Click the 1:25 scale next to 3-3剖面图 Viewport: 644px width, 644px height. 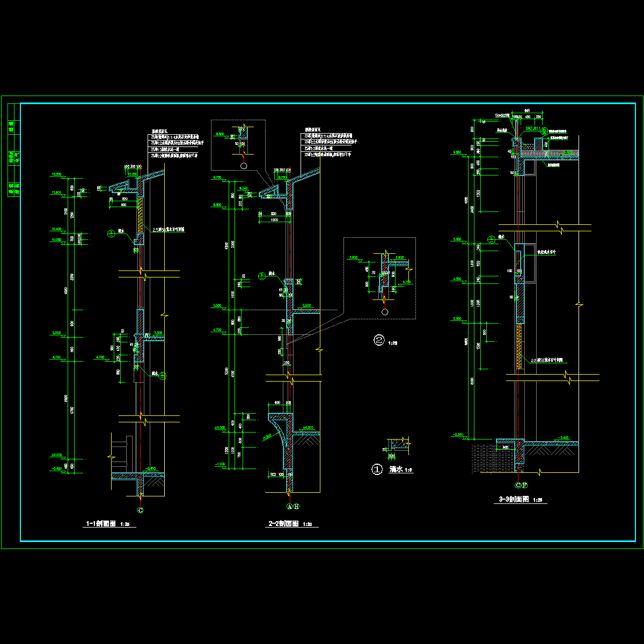click(x=538, y=500)
